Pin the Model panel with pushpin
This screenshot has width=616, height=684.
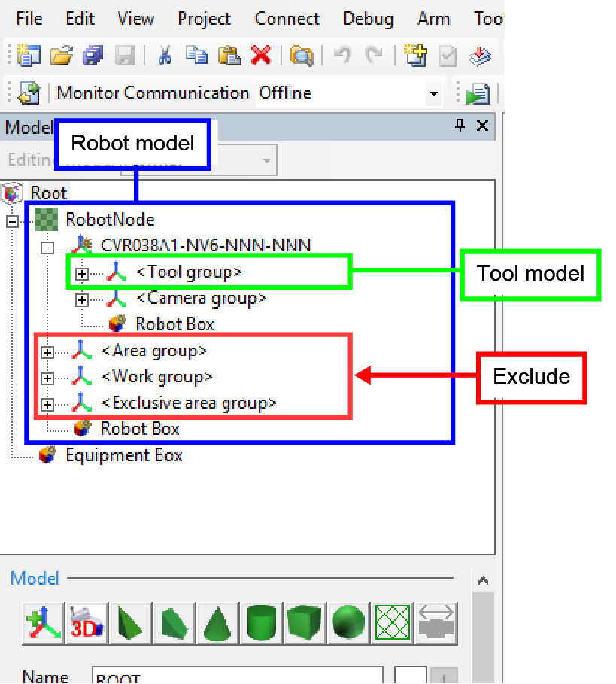pos(460,126)
